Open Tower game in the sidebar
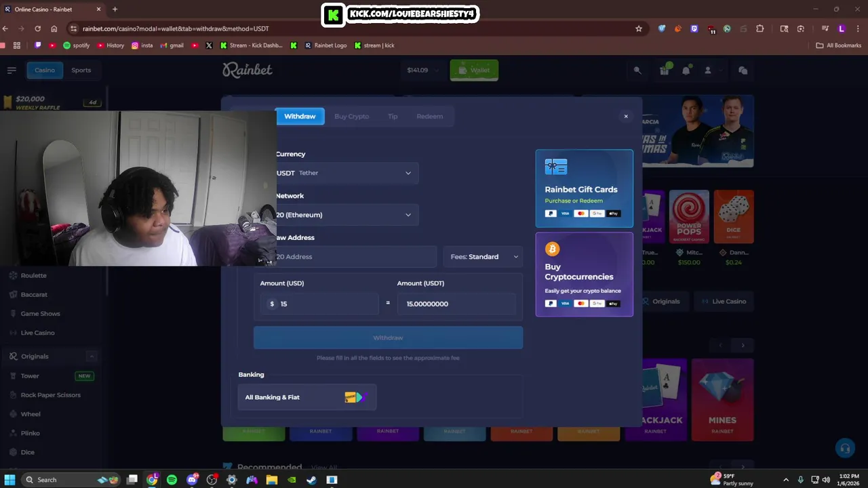This screenshot has width=868, height=488. [30, 375]
